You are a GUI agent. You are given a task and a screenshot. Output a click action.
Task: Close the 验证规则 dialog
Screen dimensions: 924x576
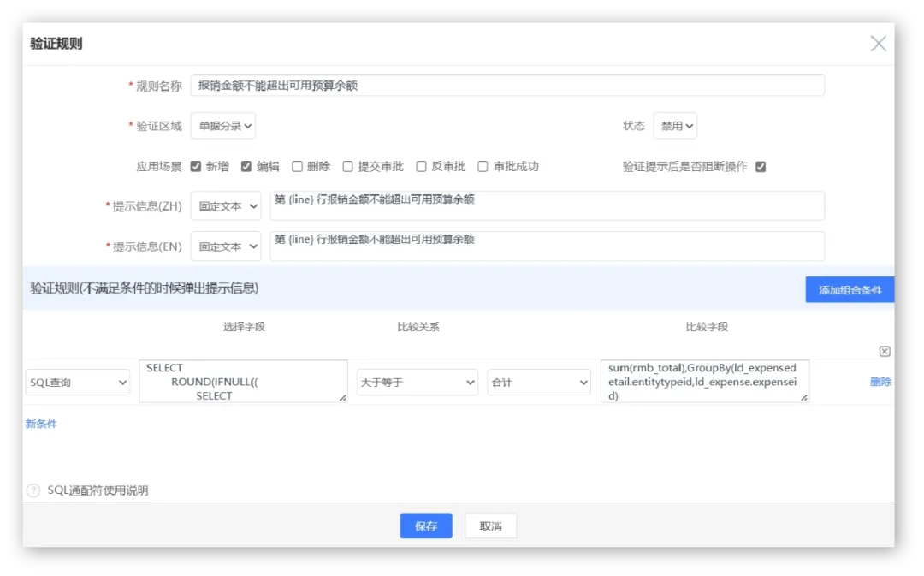[x=878, y=44]
